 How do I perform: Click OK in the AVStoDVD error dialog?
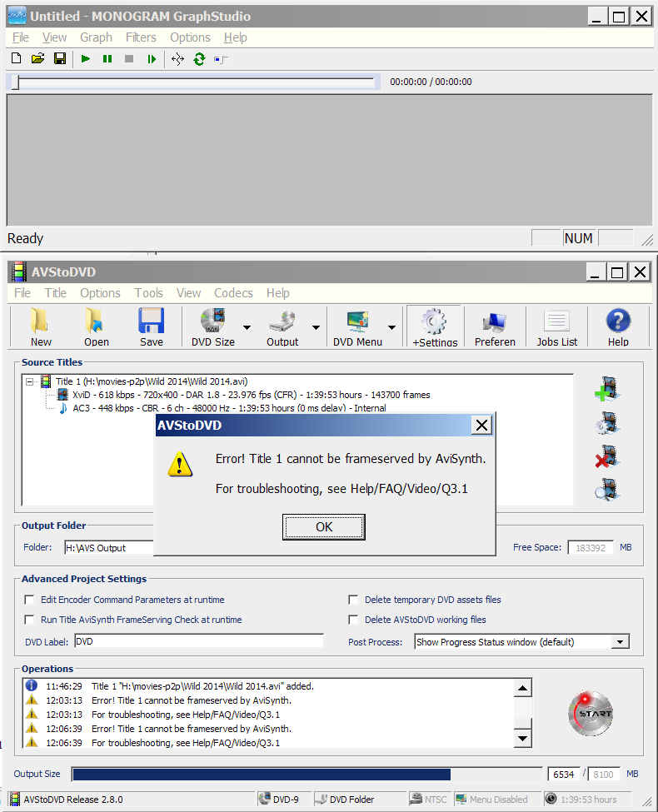pos(324,527)
